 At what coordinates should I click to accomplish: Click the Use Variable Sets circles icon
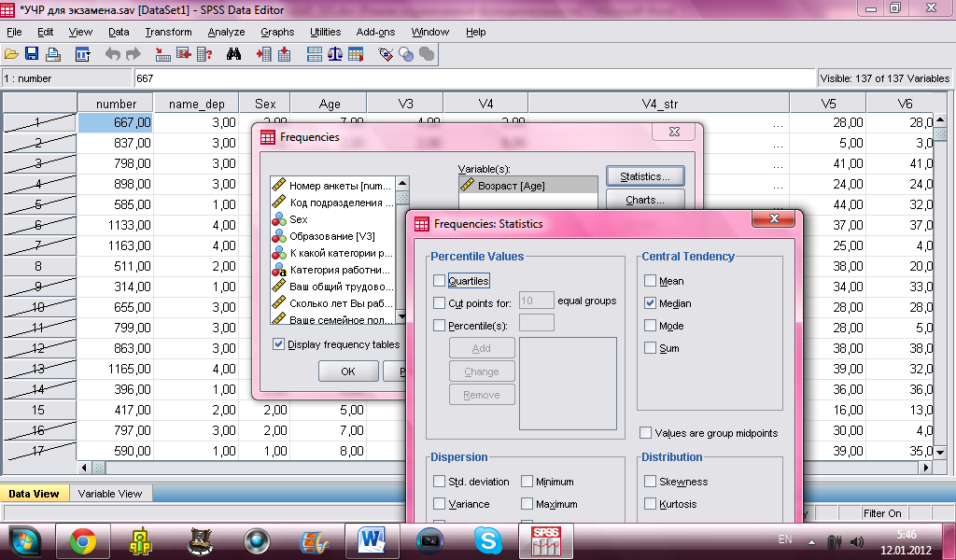406,54
